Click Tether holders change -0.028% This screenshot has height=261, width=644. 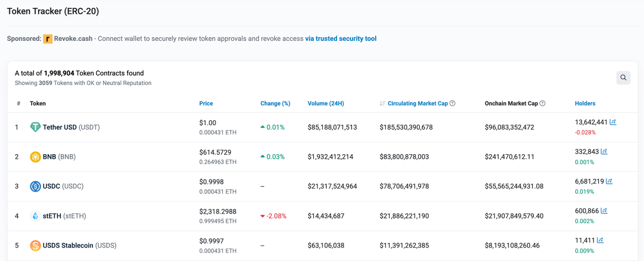[585, 133]
